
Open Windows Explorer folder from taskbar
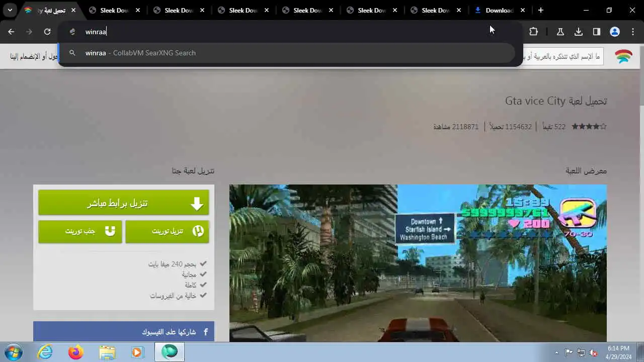[107, 352]
